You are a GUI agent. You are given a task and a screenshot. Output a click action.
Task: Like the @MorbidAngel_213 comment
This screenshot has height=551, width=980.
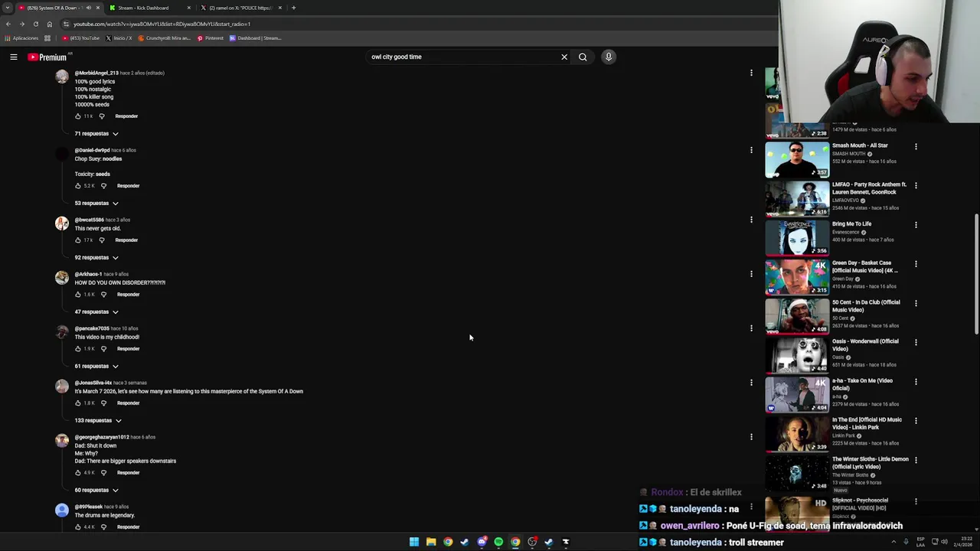tap(78, 116)
